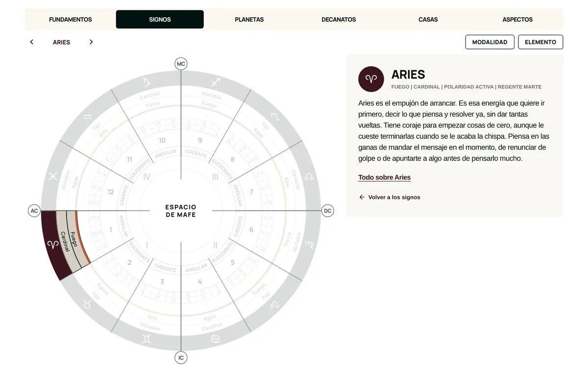This screenshot has width=588, height=368.
Task: Select house 12 on the wheel
Action: click(111, 192)
